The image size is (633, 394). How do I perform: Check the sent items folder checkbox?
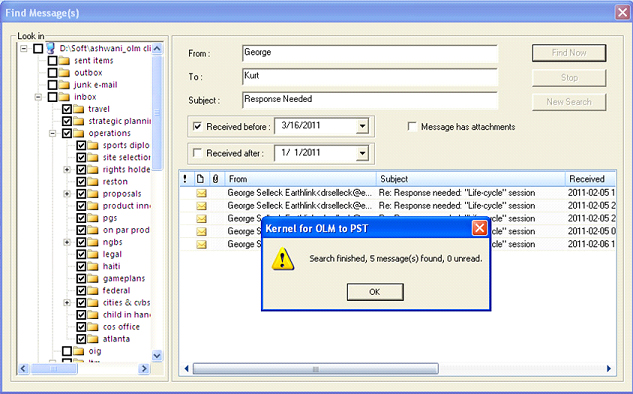coord(52,61)
